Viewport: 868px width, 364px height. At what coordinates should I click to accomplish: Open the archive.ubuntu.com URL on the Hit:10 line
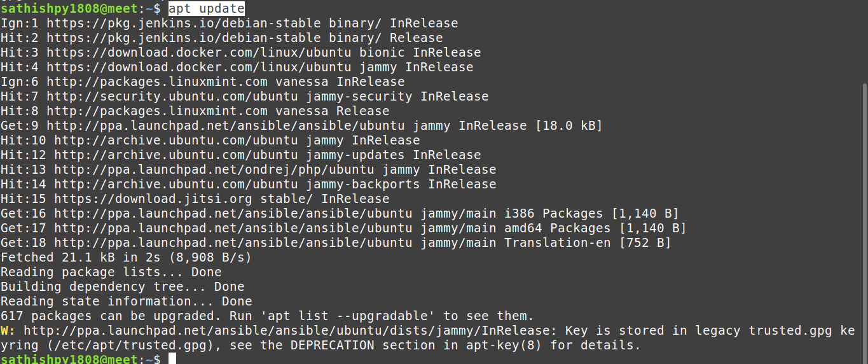tap(176, 141)
